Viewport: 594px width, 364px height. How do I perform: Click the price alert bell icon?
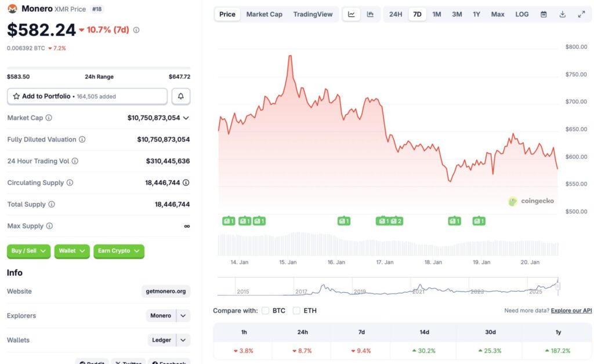coord(181,96)
